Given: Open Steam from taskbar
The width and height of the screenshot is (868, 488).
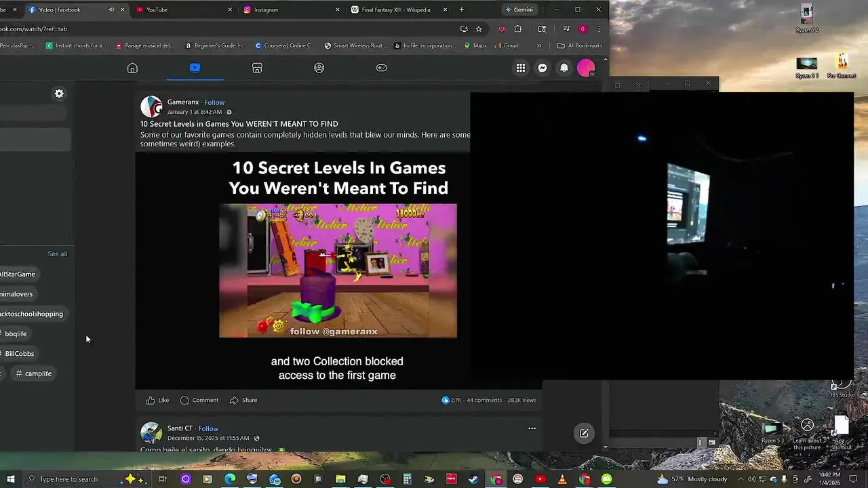Looking at the screenshot, I should pos(473,479).
